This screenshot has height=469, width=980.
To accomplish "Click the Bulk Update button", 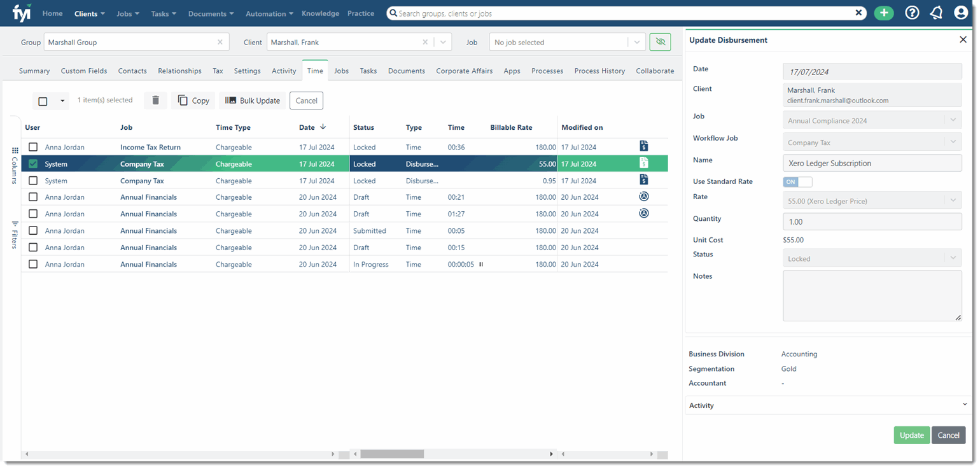I will click(253, 101).
